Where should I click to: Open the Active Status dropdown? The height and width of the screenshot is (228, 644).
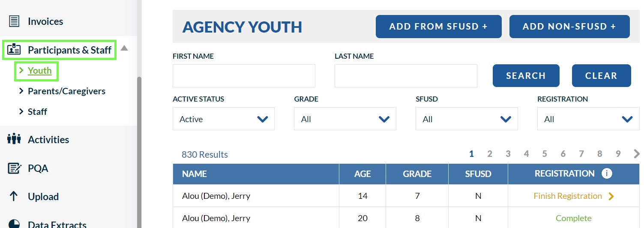coord(224,119)
